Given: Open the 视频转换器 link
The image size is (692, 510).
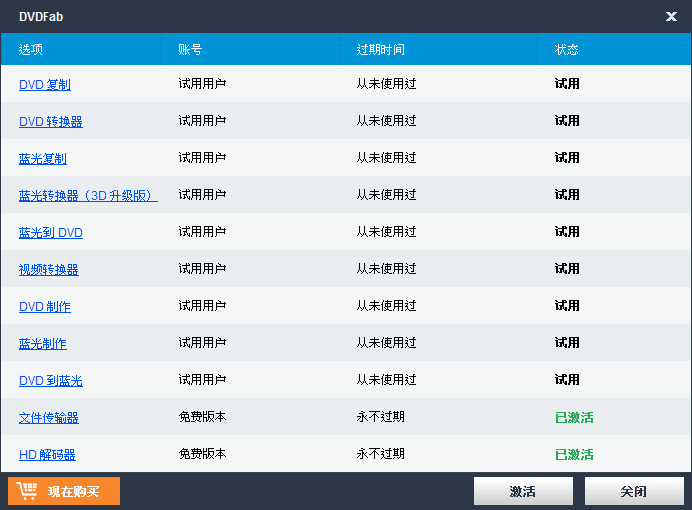Looking at the screenshot, I should (x=49, y=270).
